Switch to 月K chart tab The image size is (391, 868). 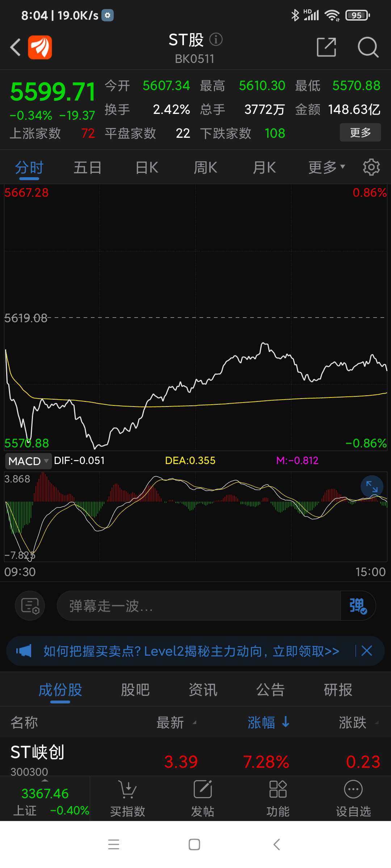264,167
